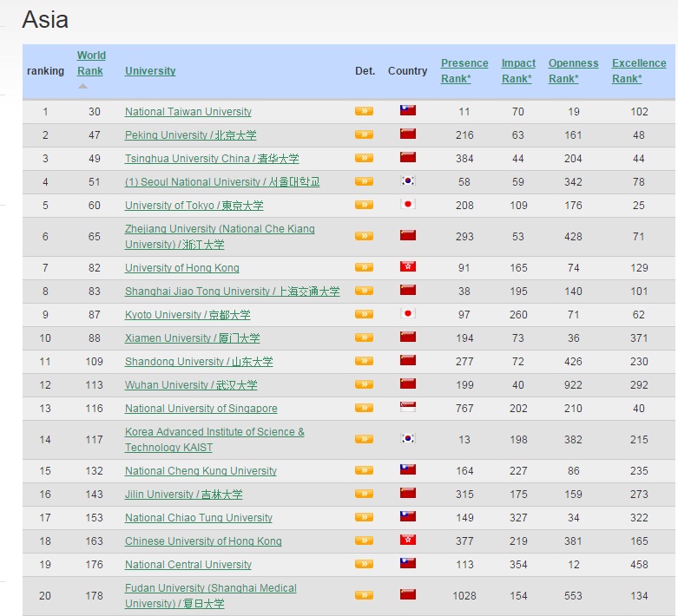This screenshot has height=616, width=678.
Task: Open Korea Advanced Institute of Science & Technology link
Action: click(214, 439)
